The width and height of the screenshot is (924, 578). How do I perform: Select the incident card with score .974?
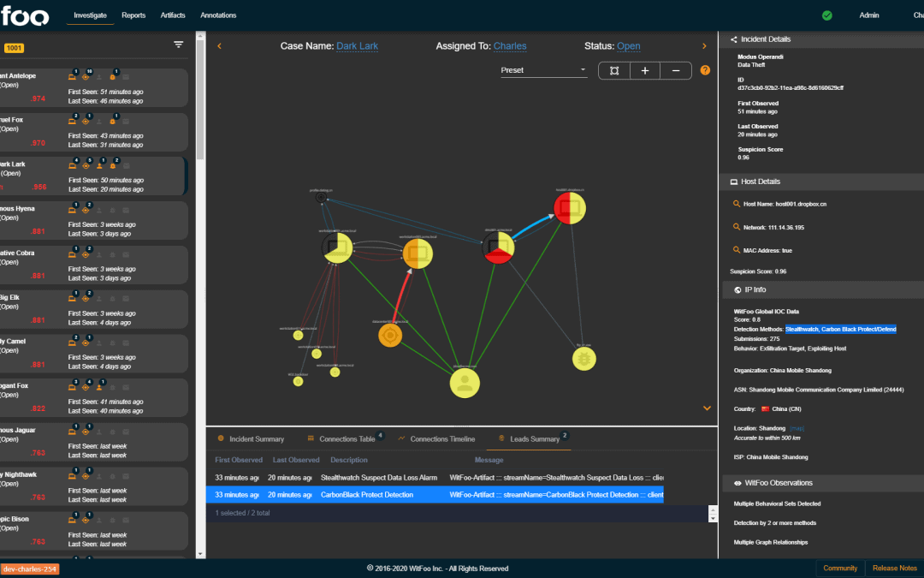point(93,87)
